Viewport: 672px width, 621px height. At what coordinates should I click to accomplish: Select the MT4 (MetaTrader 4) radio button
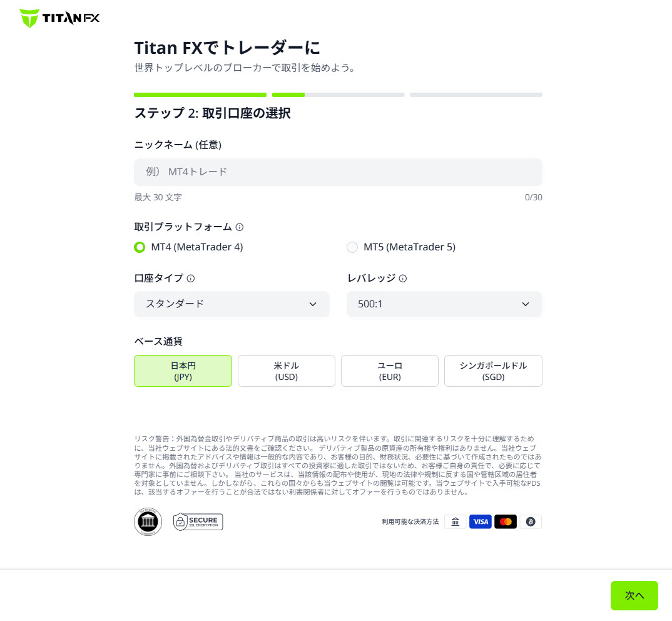[x=140, y=247]
